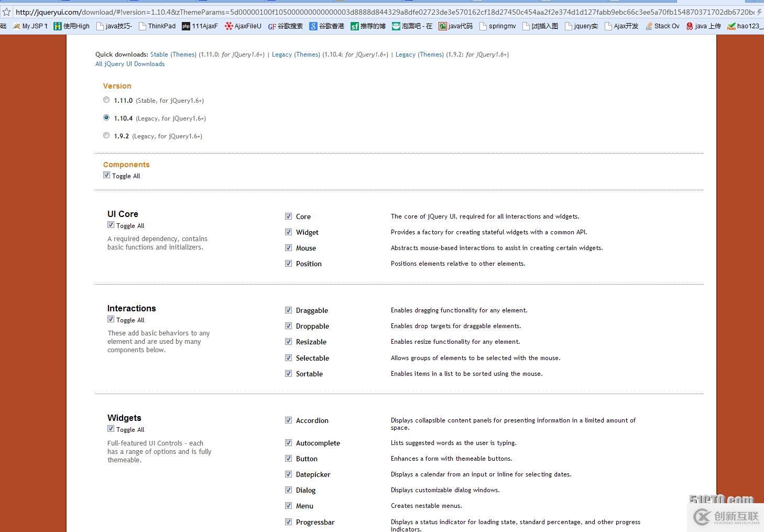The height and width of the screenshot is (532, 764).
Task: Open the 'My JSP' bookmark
Action: (30, 26)
